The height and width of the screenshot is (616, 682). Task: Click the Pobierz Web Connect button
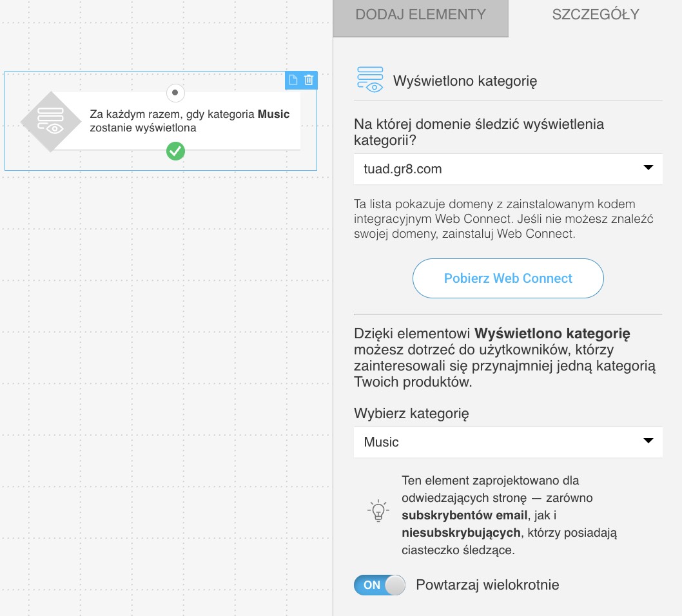point(508,278)
